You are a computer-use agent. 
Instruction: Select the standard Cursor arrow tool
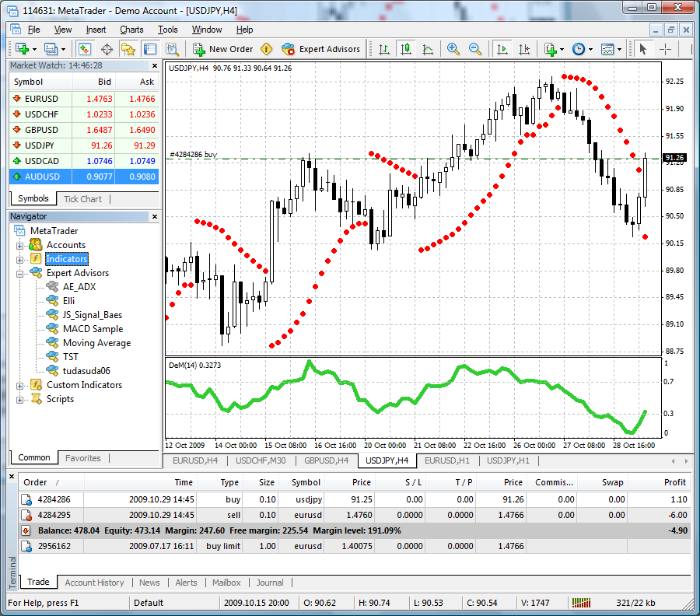click(643, 49)
